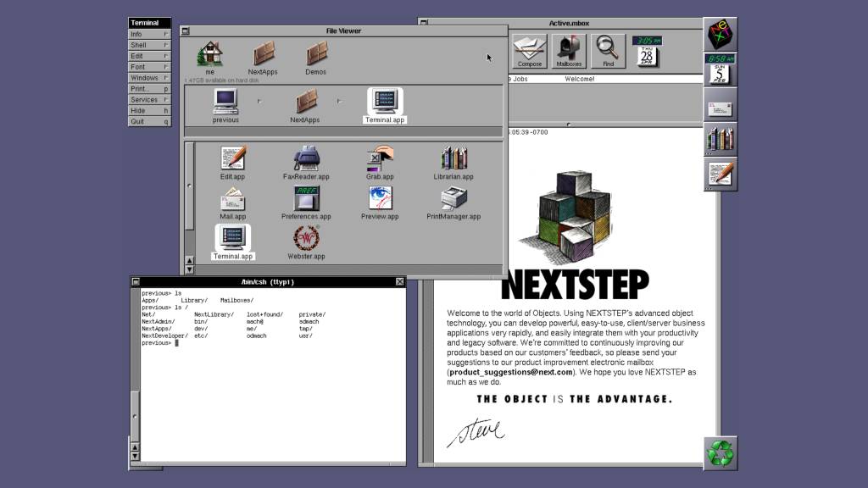Image resolution: width=868 pixels, height=488 pixels.
Task: Choose Print... from Terminal menu
Action: tap(149, 88)
